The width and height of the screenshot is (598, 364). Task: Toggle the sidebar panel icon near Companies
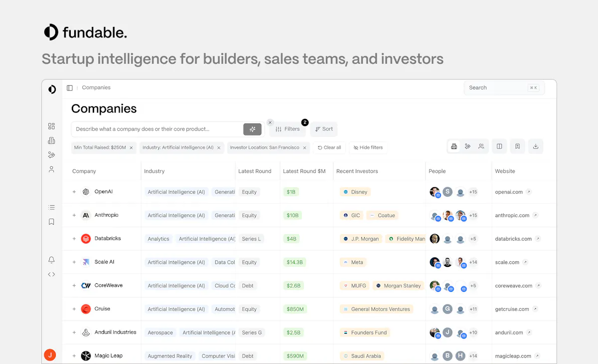(70, 88)
